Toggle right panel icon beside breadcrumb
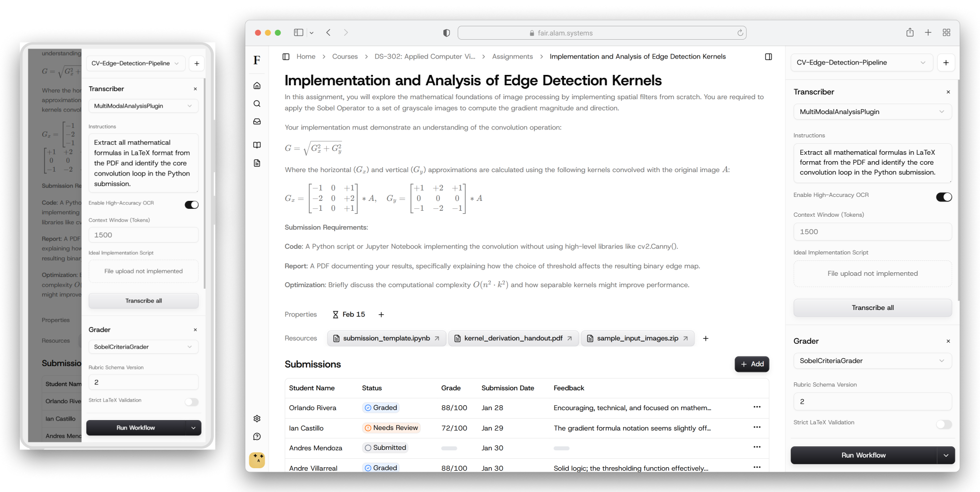 pos(768,57)
